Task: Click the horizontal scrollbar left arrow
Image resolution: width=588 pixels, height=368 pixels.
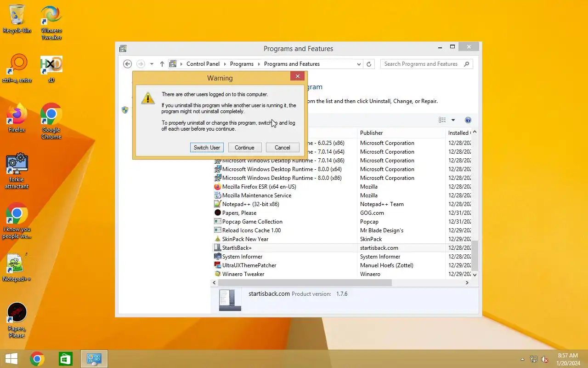Action: click(x=215, y=283)
